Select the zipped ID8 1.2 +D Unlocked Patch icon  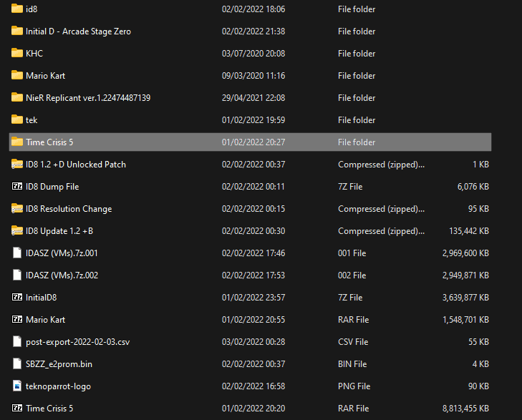click(x=17, y=164)
